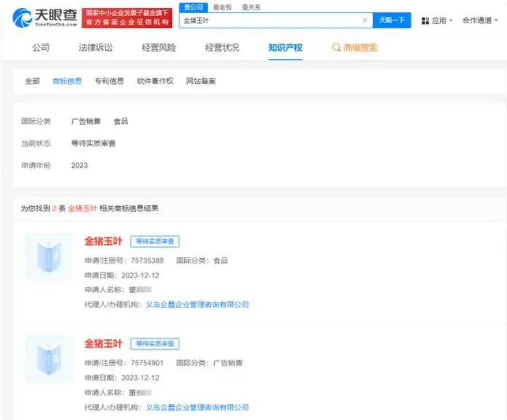Open first 义乌企晨企业管理咨询有限公司 agent link
This screenshot has height=420, width=507.
tap(197, 304)
